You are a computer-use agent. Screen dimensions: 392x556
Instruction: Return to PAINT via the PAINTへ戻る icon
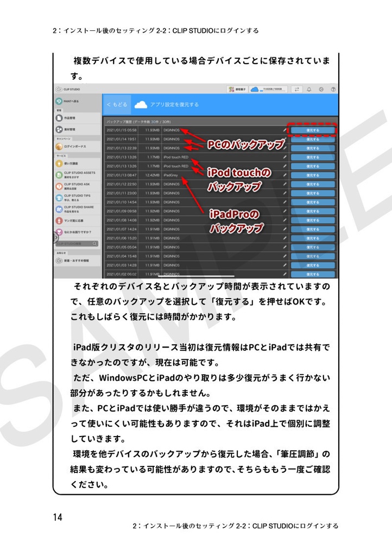coord(59,101)
